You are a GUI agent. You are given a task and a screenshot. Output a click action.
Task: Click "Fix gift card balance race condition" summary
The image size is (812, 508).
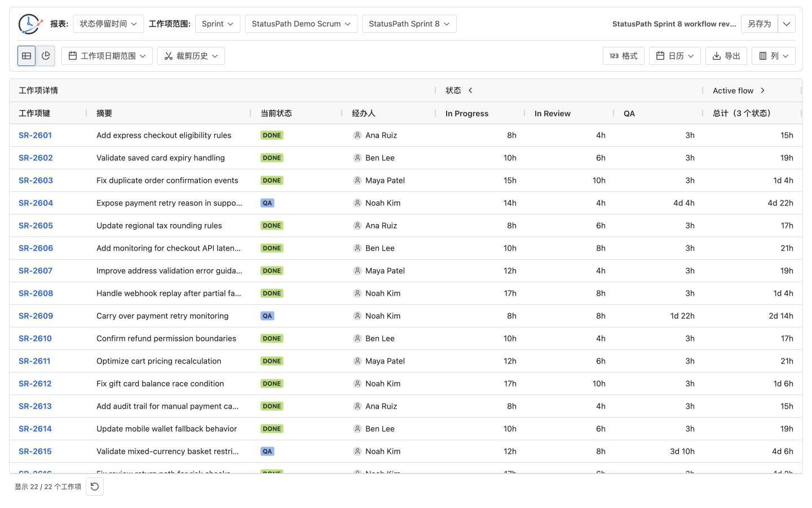pos(160,384)
